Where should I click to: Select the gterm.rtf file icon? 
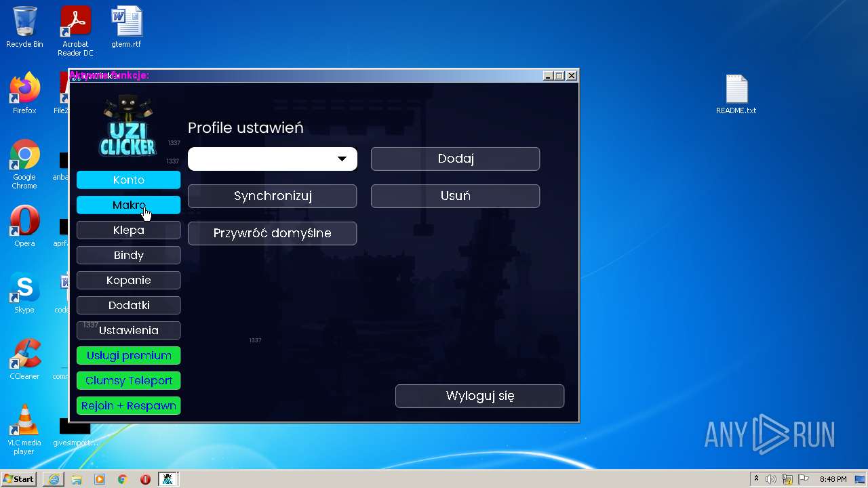pyautogui.click(x=126, y=27)
